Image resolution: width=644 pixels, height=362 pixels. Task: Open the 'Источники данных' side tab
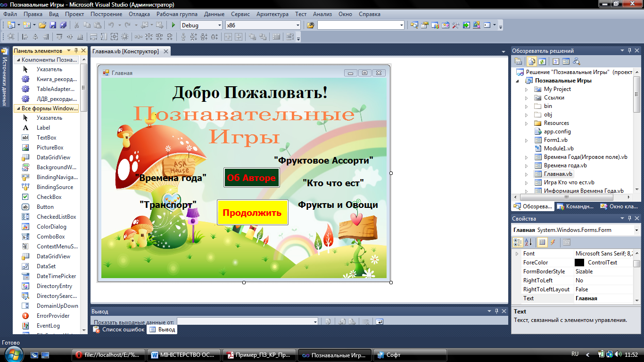(x=5, y=78)
